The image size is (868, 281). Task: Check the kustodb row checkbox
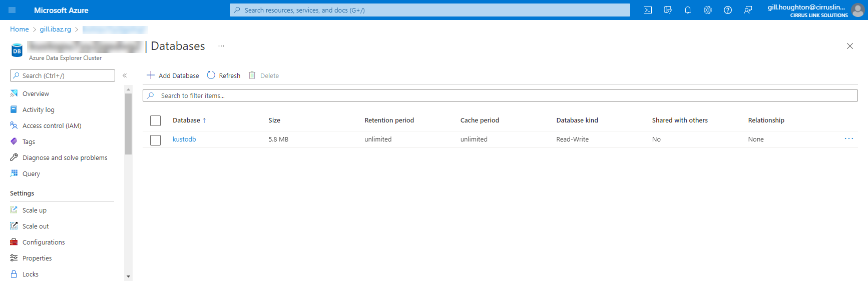pyautogui.click(x=156, y=140)
